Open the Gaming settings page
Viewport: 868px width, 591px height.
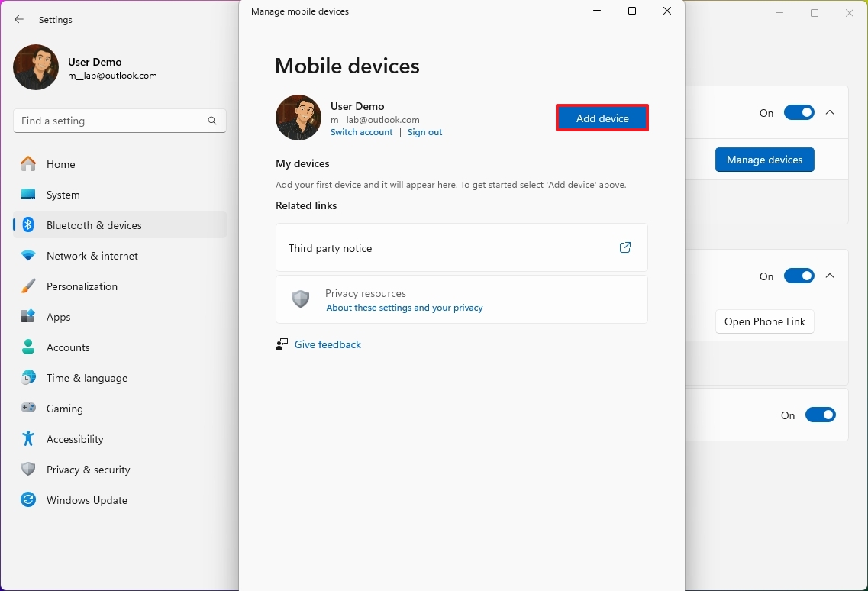click(64, 408)
